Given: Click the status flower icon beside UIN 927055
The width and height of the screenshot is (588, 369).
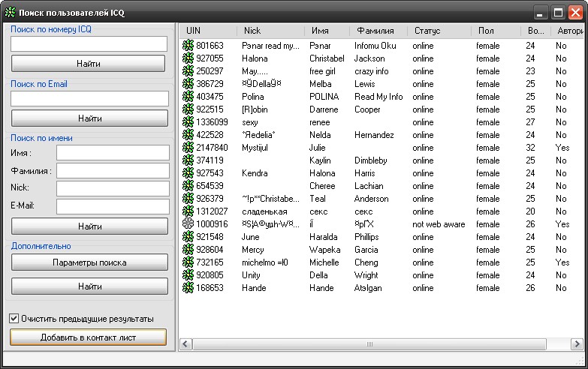Looking at the screenshot, I should pyautogui.click(x=188, y=58).
